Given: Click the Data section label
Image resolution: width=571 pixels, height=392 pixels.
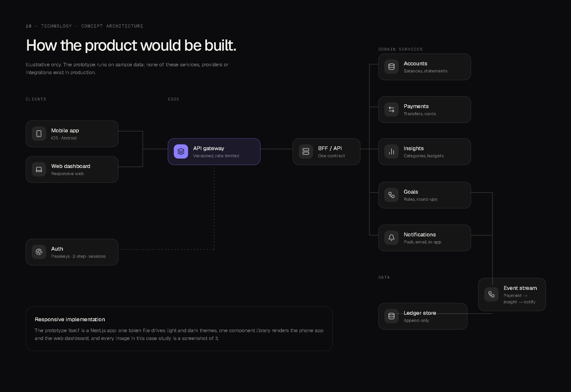Looking at the screenshot, I should (384, 277).
